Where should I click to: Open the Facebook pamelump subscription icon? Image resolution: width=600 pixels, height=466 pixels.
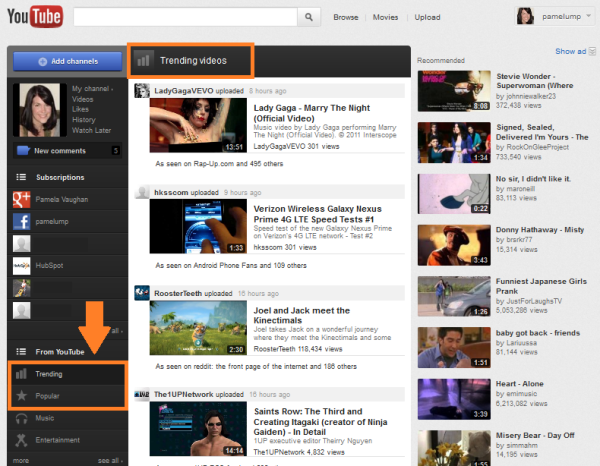pyautogui.click(x=20, y=221)
